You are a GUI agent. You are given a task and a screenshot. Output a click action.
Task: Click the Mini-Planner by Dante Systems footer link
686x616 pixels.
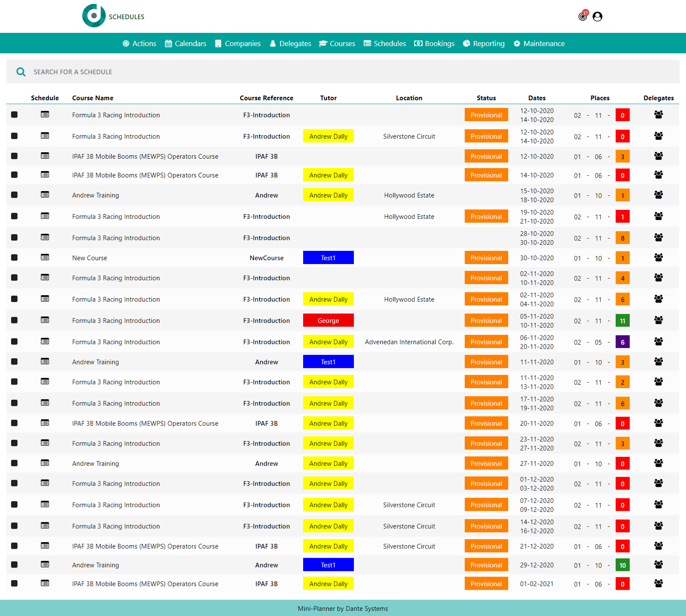click(343, 608)
